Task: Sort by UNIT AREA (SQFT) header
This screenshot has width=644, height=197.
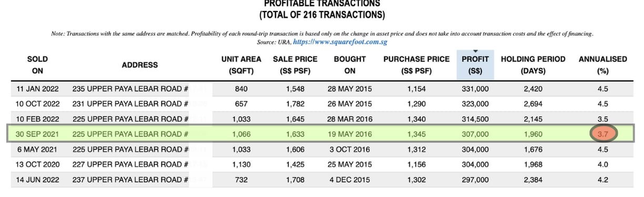Action: tap(241, 65)
